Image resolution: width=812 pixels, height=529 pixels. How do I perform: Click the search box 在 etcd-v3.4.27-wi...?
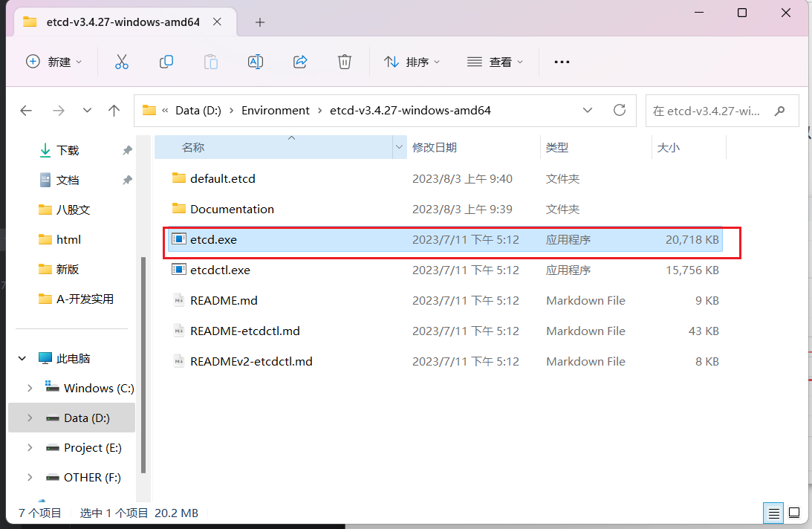pyautogui.click(x=722, y=111)
